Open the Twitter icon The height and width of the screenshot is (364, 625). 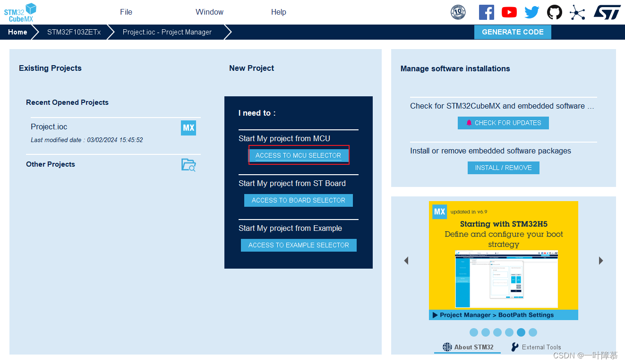pyautogui.click(x=532, y=12)
